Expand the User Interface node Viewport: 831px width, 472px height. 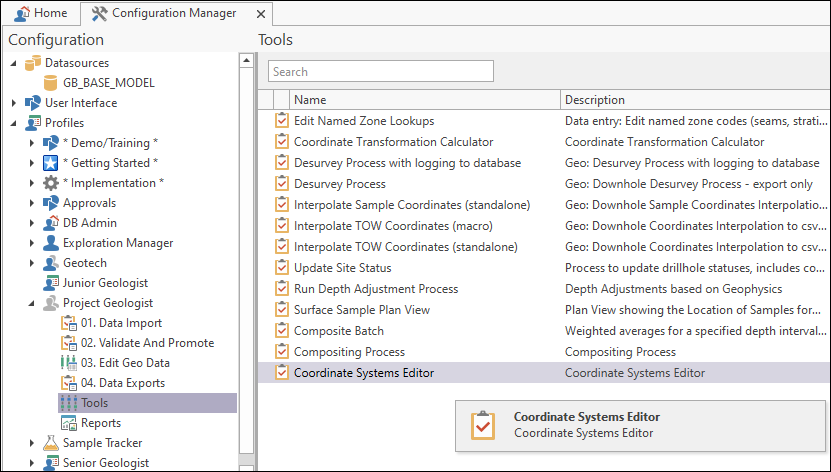pos(14,103)
